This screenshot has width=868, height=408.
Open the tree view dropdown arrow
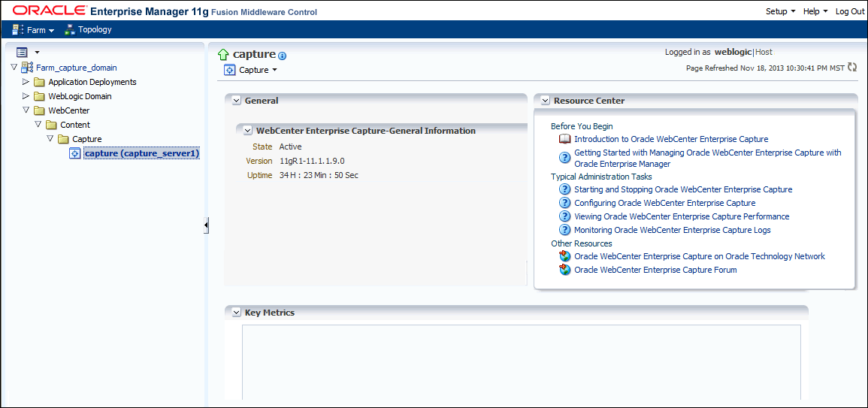tap(37, 52)
